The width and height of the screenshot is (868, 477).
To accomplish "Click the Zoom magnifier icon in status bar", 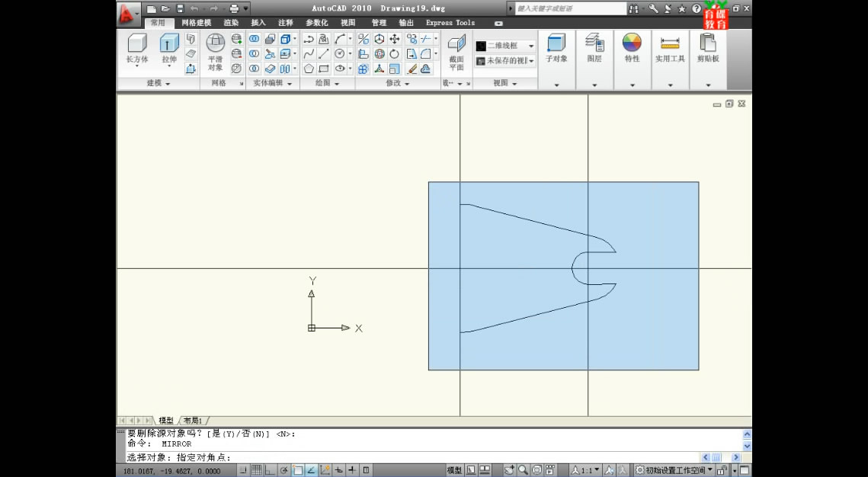I will (x=523, y=470).
